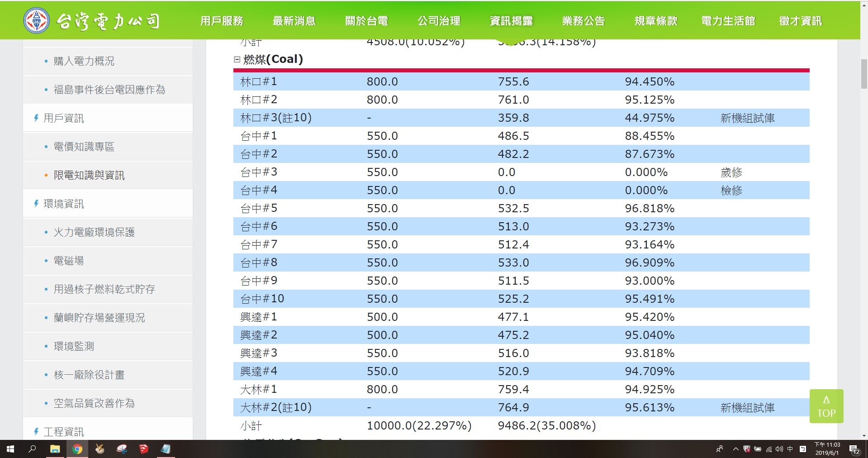The image size is (868, 458).
Task: Click 新機組試俥 note in 林口#3 row
Action: pos(747,118)
